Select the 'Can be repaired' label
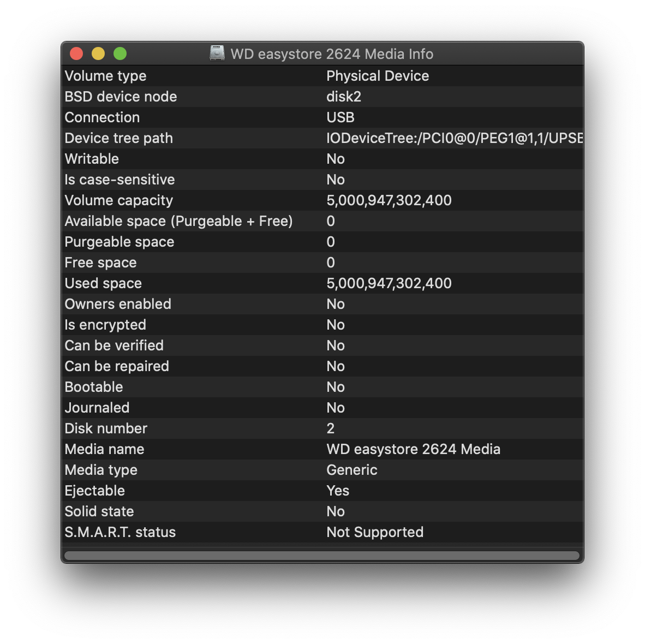 117,366
